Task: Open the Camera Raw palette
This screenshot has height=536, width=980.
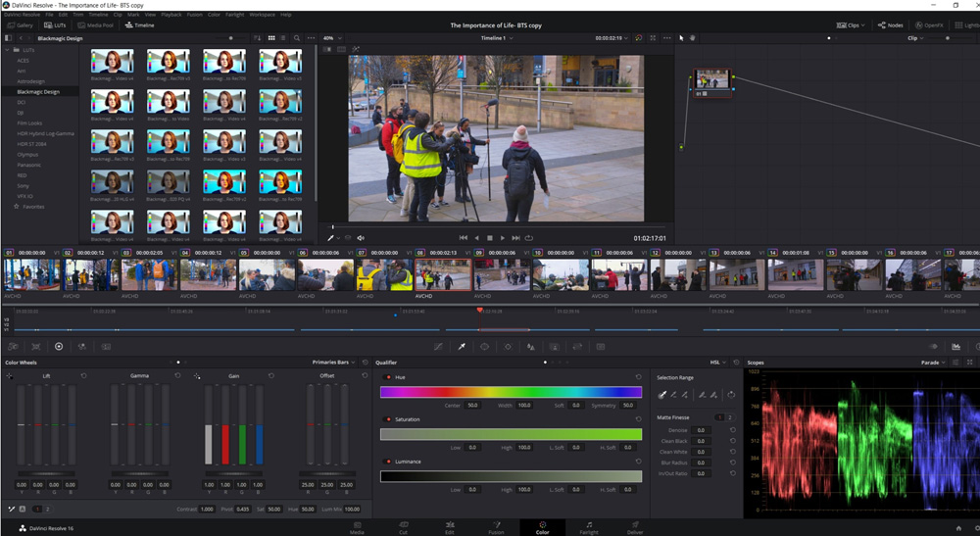Action: coord(13,346)
